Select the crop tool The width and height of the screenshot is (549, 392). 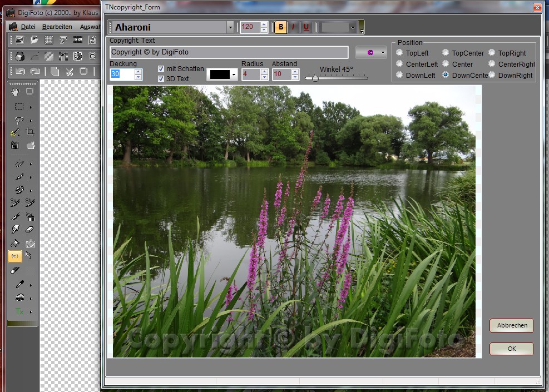(31, 132)
